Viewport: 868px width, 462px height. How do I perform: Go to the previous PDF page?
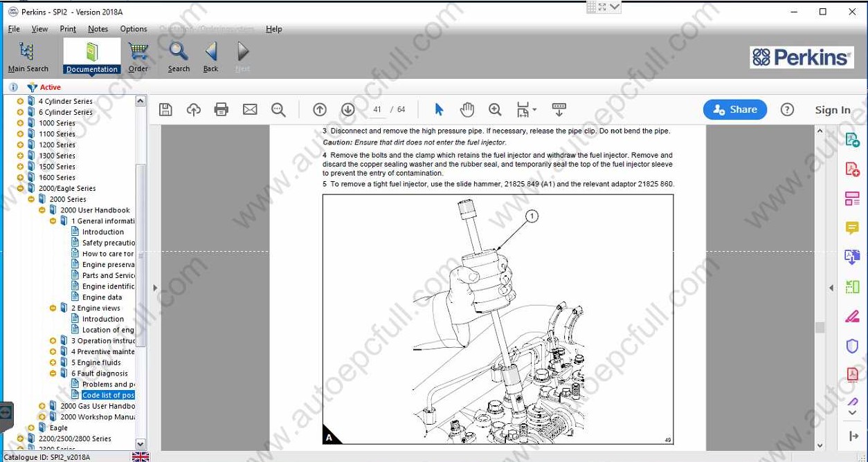319,109
